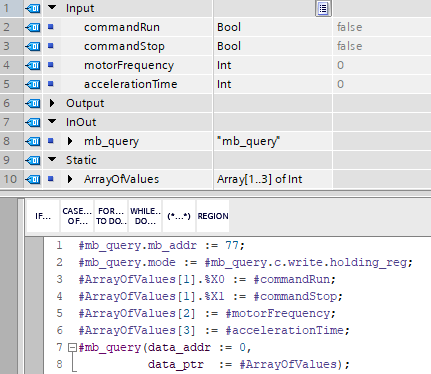Click the tag icon in the Output row
Screen dimensions: 431x374
(33, 103)
